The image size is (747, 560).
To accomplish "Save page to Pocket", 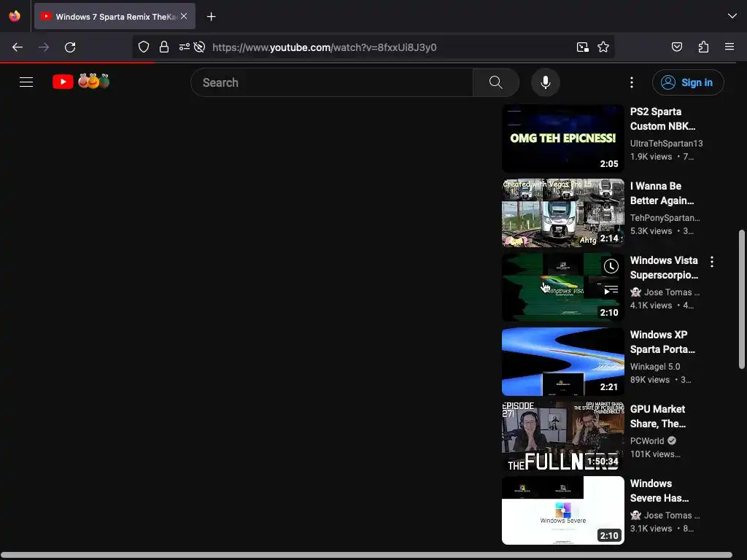I will (677, 47).
